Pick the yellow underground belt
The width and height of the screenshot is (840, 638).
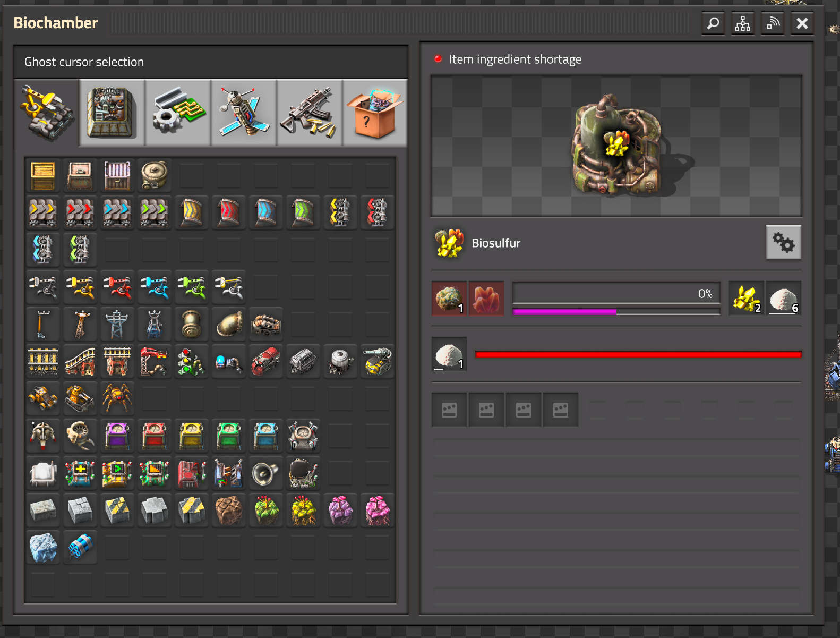(192, 213)
